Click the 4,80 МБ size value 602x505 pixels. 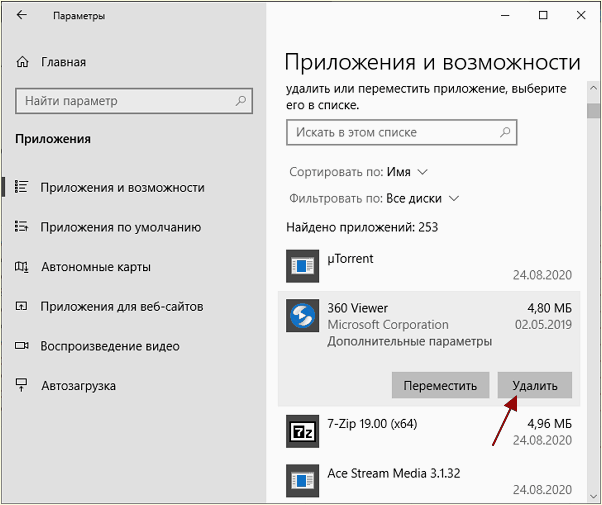coord(549,308)
